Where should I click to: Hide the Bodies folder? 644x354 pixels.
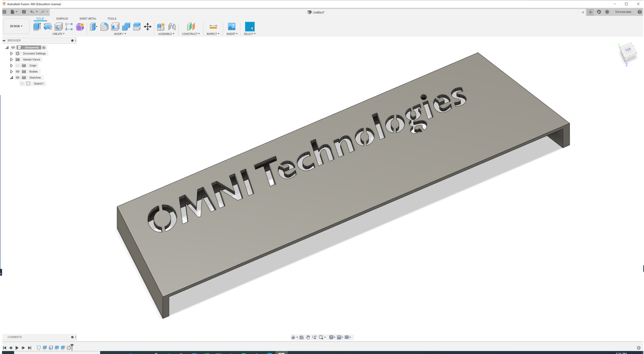point(17,71)
